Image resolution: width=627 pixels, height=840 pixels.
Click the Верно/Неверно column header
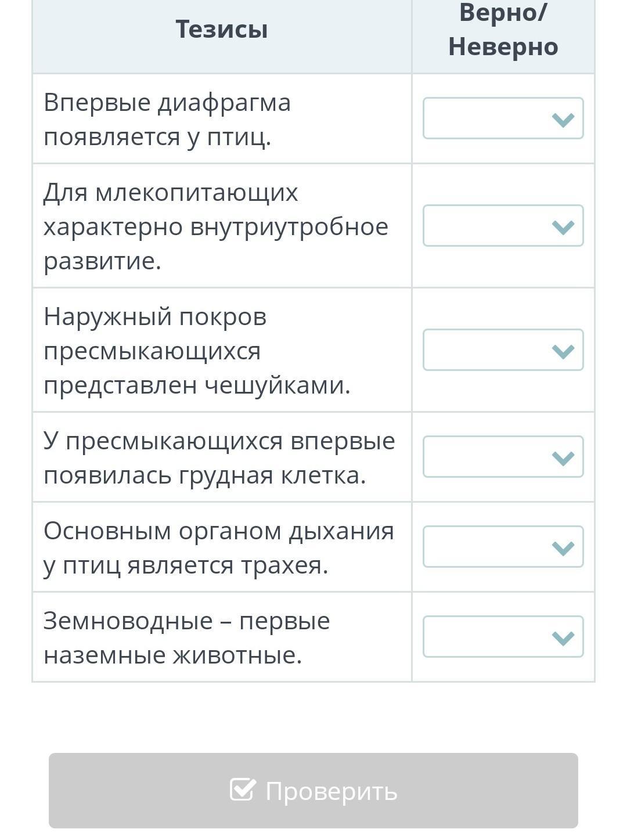pos(503,29)
